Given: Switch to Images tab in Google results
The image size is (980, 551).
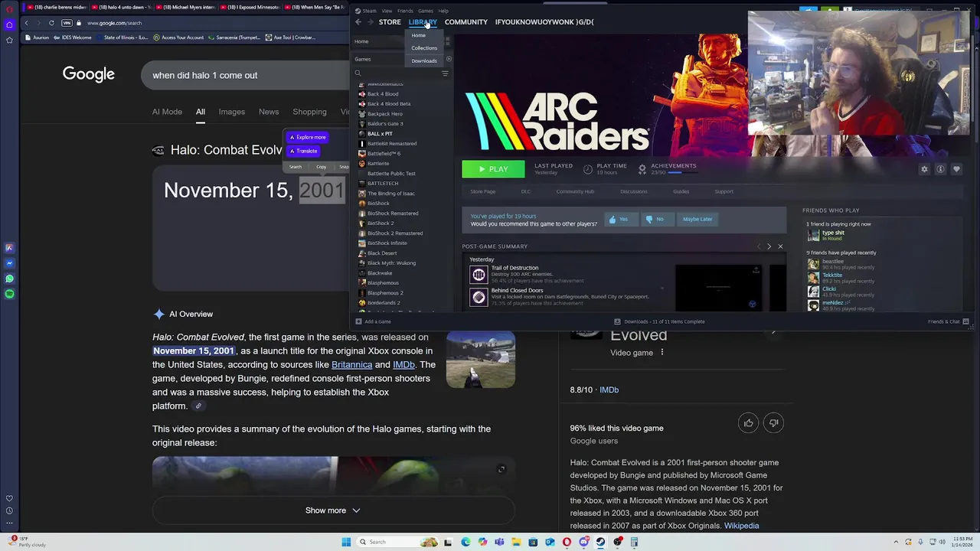Looking at the screenshot, I should pos(231,112).
